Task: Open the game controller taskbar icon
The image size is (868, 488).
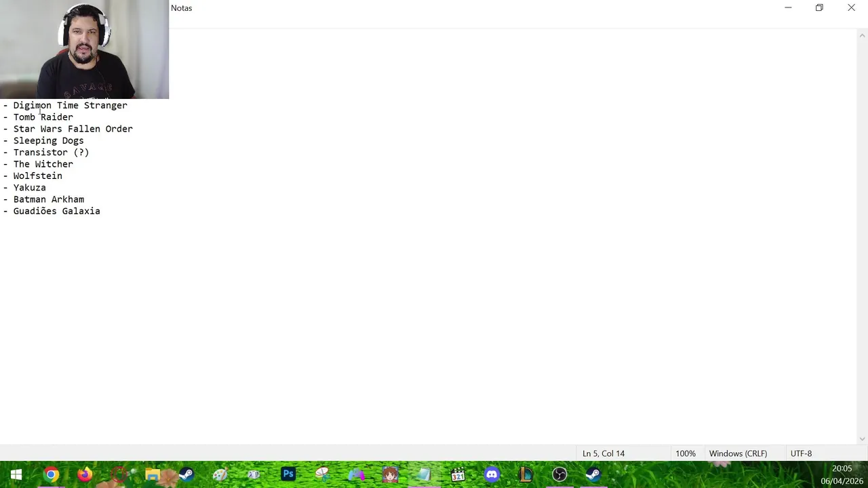Action: tap(356, 474)
